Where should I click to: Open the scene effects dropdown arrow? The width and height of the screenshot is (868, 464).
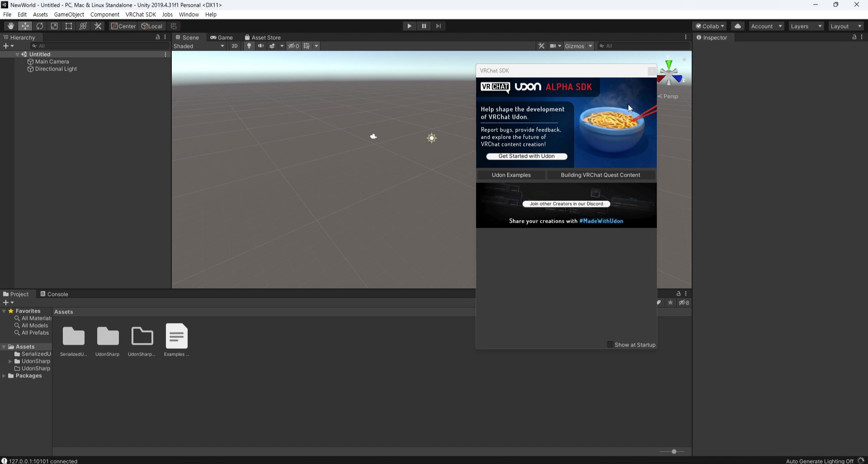[282, 46]
